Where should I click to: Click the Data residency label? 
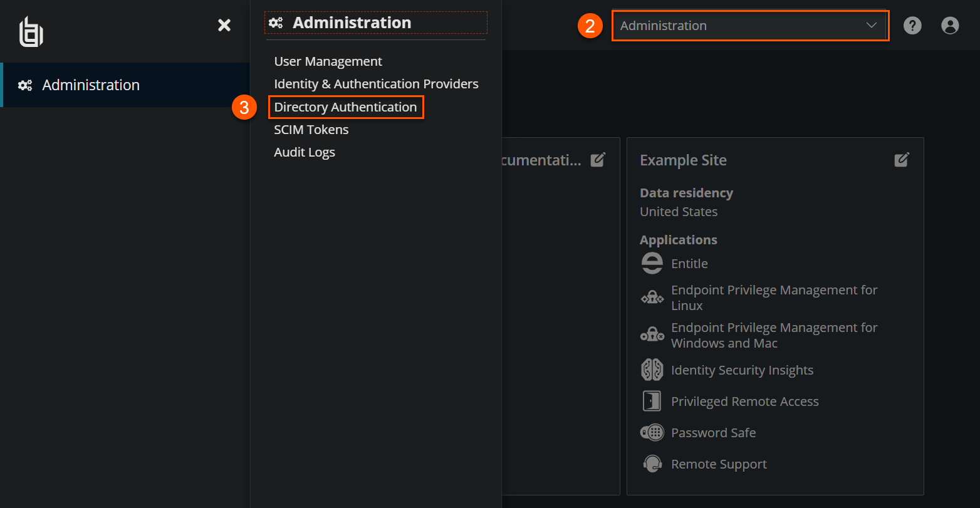pyautogui.click(x=686, y=193)
